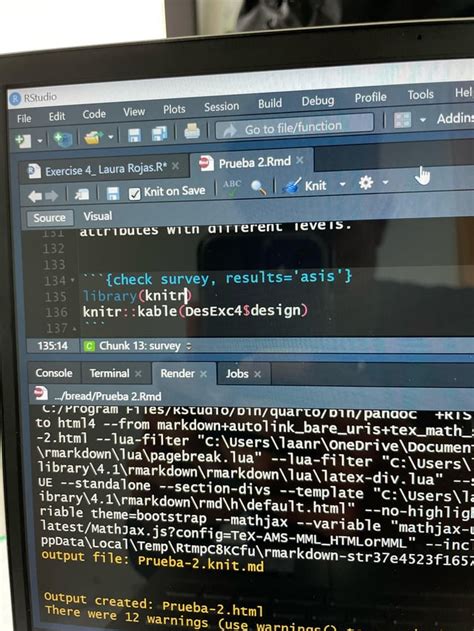Image resolution: width=474 pixels, height=631 pixels.
Task: Collapse the code chunk at line 134
Action: tap(73, 280)
